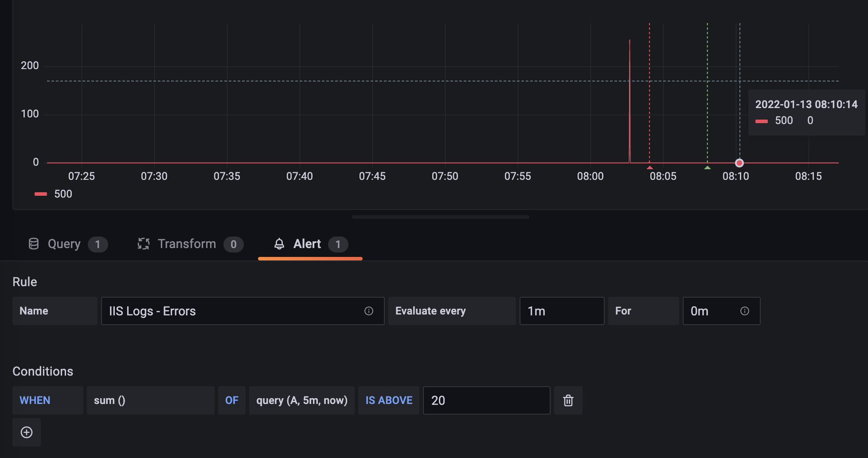868x458 pixels.
Task: Switch to the Query tab
Action: [64, 243]
